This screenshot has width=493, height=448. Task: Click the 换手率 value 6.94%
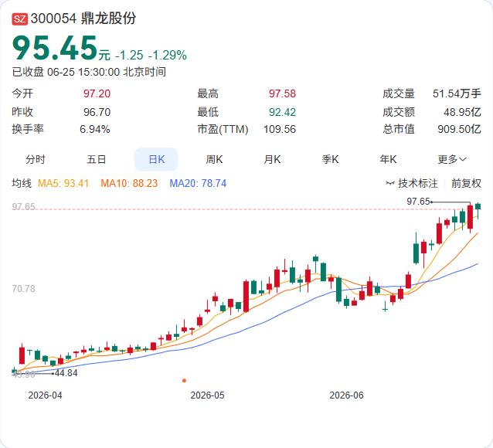94,129
